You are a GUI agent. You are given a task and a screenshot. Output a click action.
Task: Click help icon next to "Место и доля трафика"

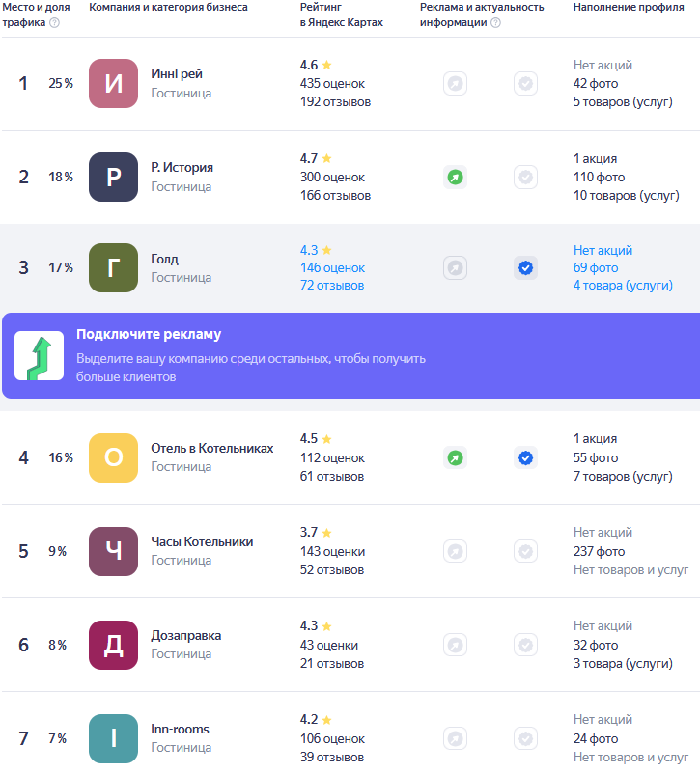click(54, 23)
